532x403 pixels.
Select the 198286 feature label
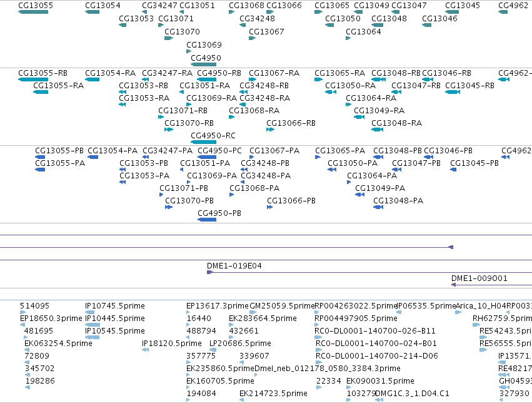point(40,381)
